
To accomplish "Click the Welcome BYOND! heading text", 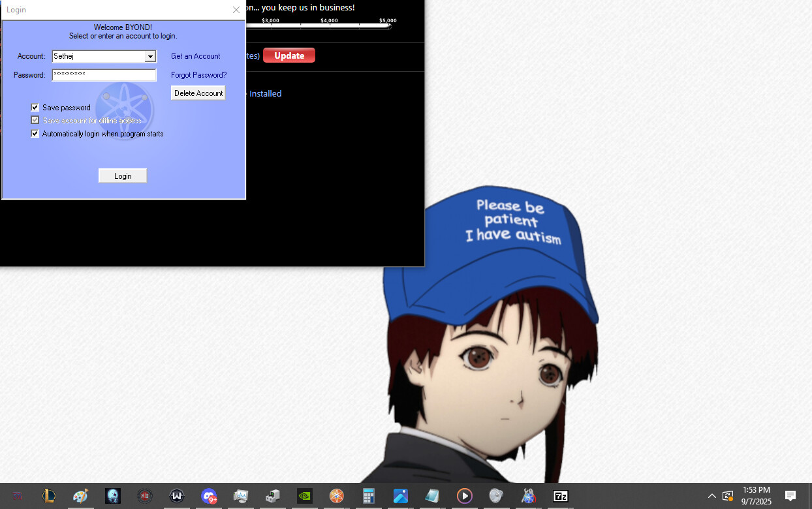I will (123, 27).
